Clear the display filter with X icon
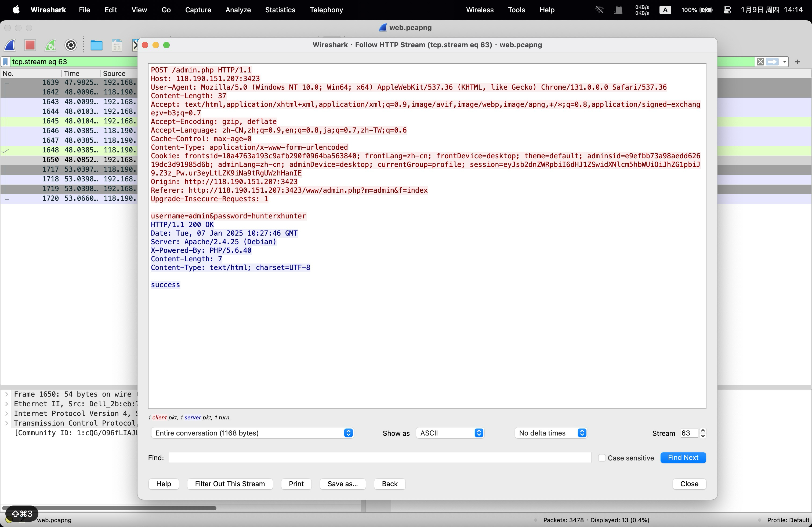The height and width of the screenshot is (527, 812). [760, 62]
